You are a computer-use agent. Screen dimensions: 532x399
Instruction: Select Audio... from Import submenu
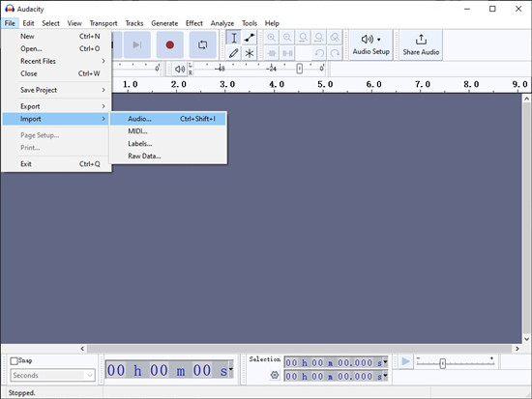[x=168, y=119]
